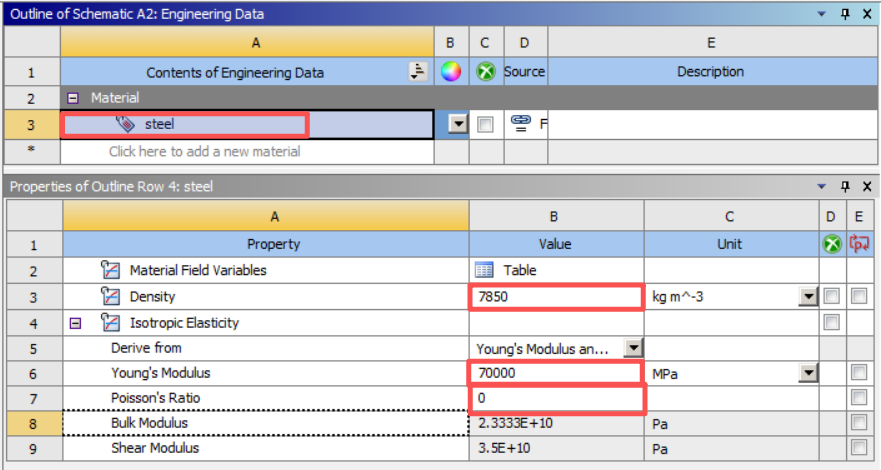Click the pin icon of Properties panel
This screenshot has height=470, width=881.
845,186
